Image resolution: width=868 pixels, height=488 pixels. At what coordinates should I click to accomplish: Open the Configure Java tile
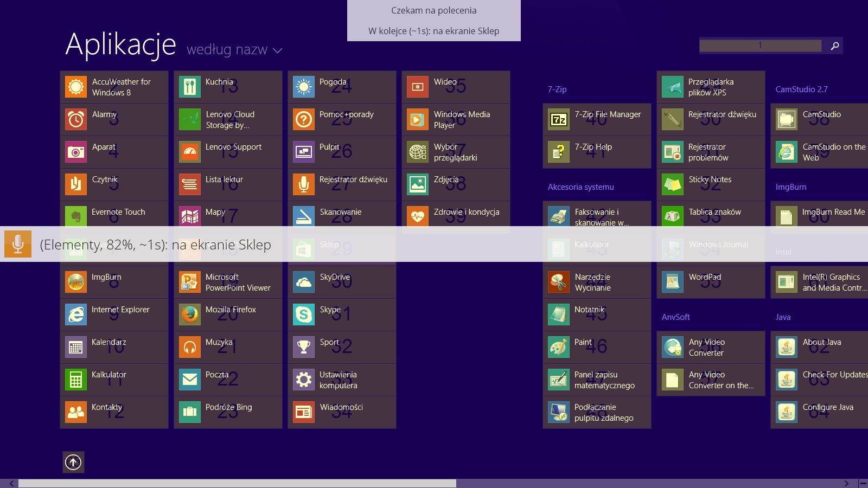[x=819, y=412]
